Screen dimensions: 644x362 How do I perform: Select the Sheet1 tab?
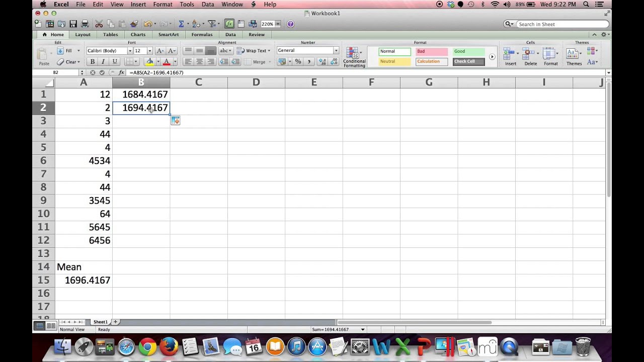(x=100, y=322)
